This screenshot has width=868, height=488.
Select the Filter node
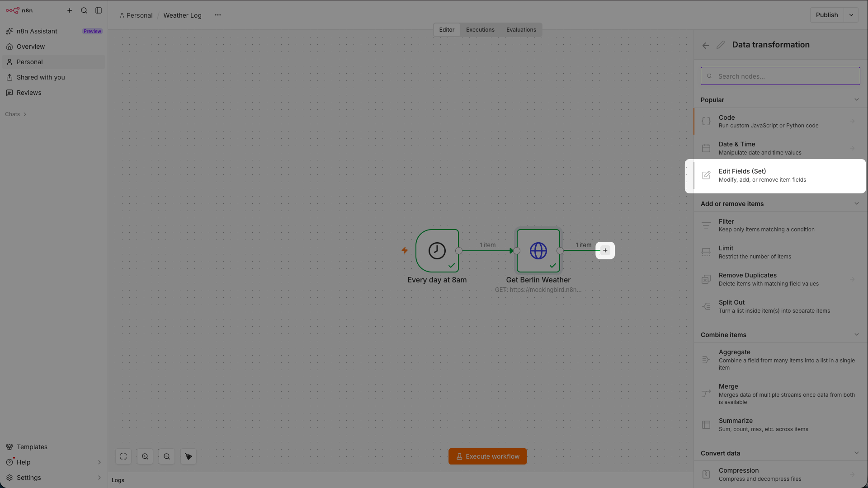(x=780, y=225)
